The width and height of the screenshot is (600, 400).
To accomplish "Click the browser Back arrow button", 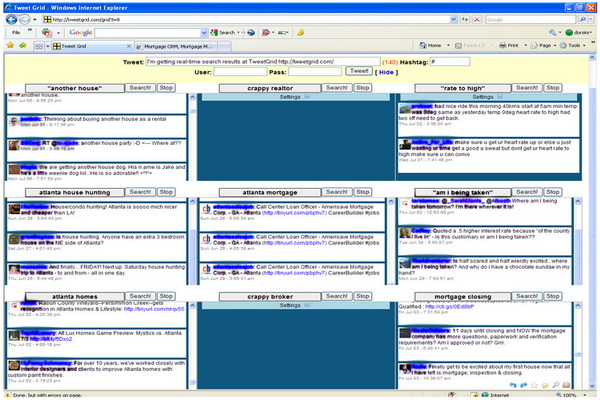I will point(10,19).
